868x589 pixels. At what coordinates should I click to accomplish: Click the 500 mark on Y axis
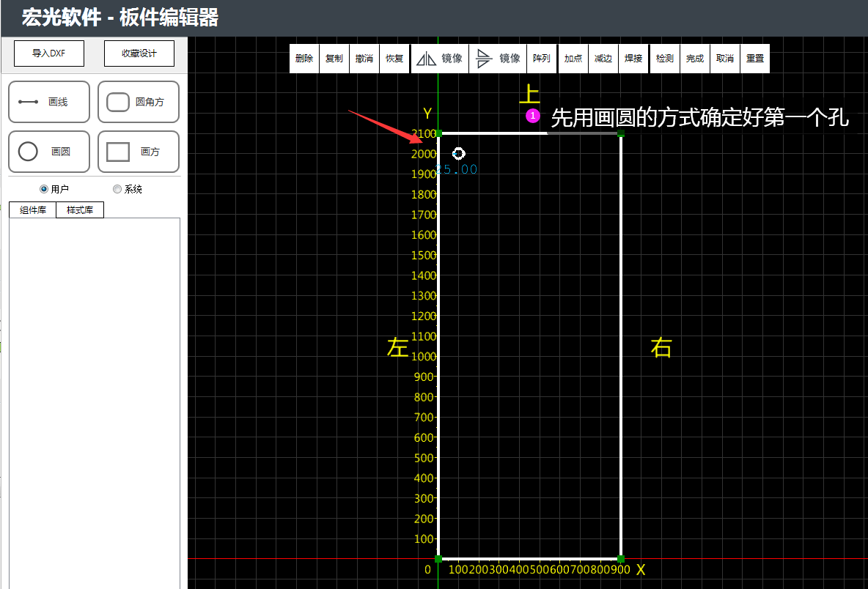(x=425, y=458)
